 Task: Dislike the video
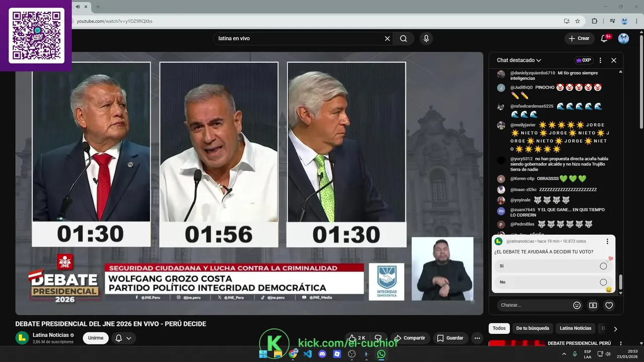(x=378, y=338)
